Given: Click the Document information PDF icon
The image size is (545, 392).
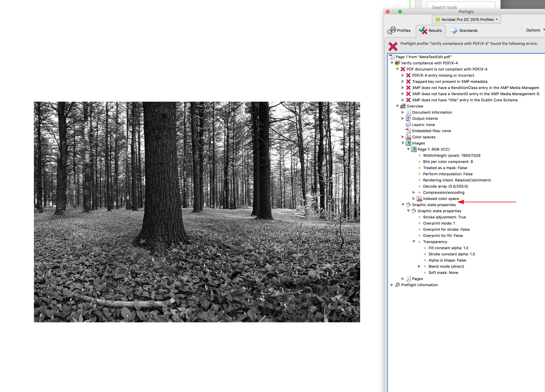Looking at the screenshot, I should (x=408, y=112).
